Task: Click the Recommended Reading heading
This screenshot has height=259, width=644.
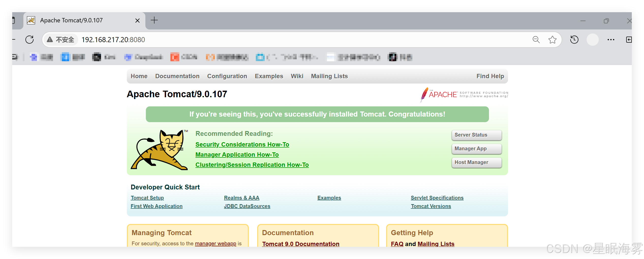Action: coord(234,134)
